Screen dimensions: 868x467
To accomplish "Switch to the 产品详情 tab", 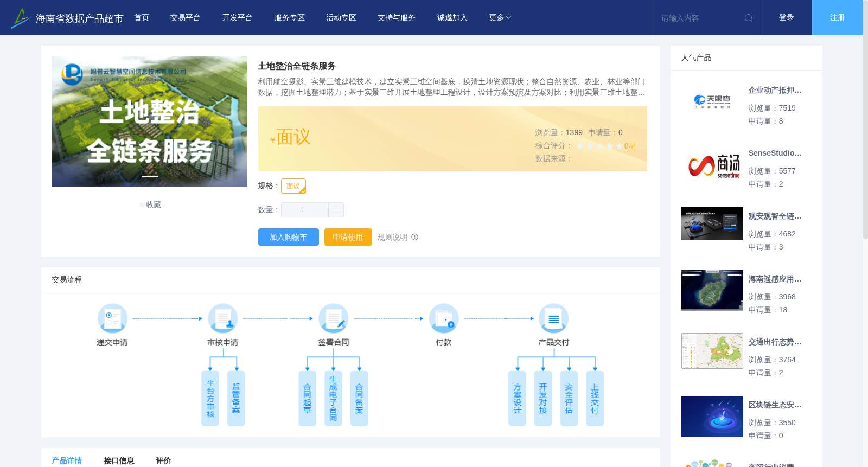I will (x=67, y=460).
